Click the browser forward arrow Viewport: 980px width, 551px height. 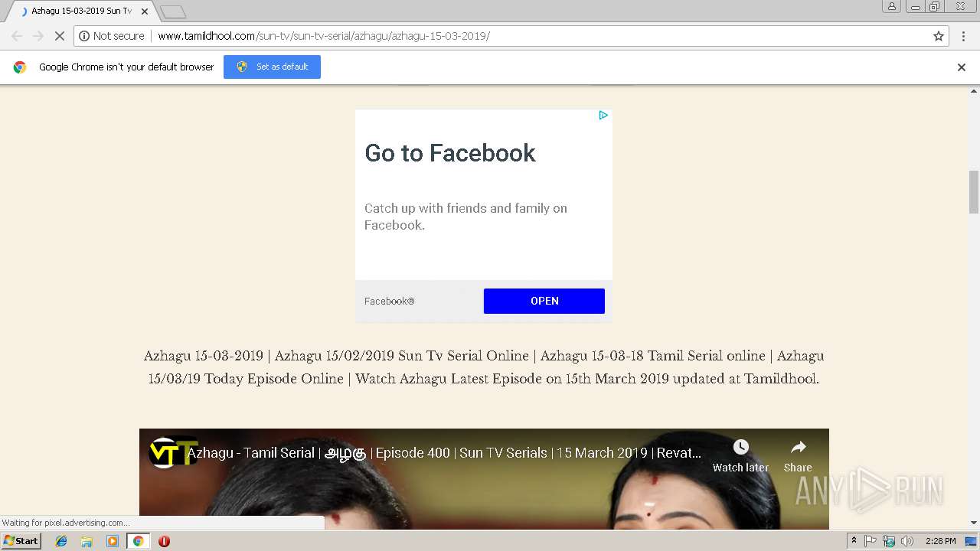(38, 36)
